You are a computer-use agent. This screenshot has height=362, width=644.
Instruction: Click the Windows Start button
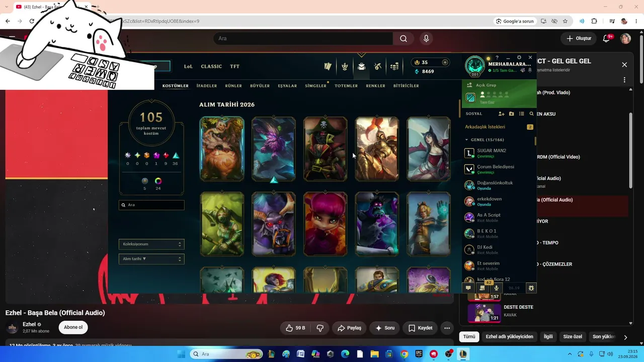click(181, 354)
